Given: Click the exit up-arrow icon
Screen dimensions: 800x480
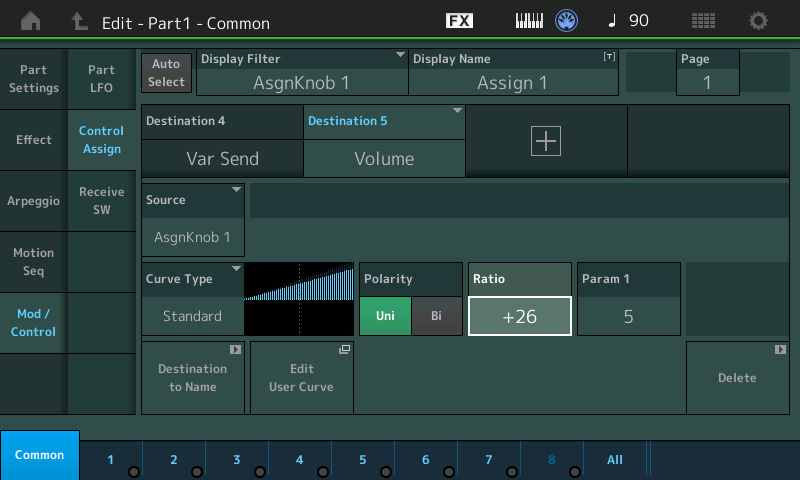Looking at the screenshot, I should pos(79,21).
